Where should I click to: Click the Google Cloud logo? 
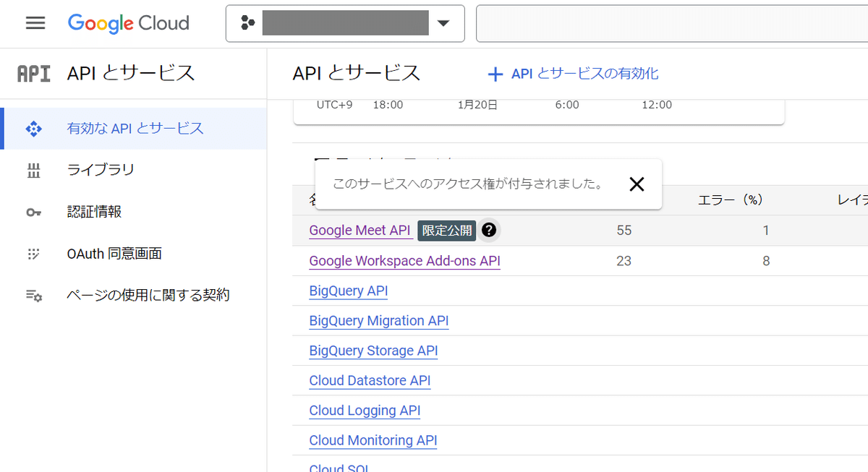129,23
